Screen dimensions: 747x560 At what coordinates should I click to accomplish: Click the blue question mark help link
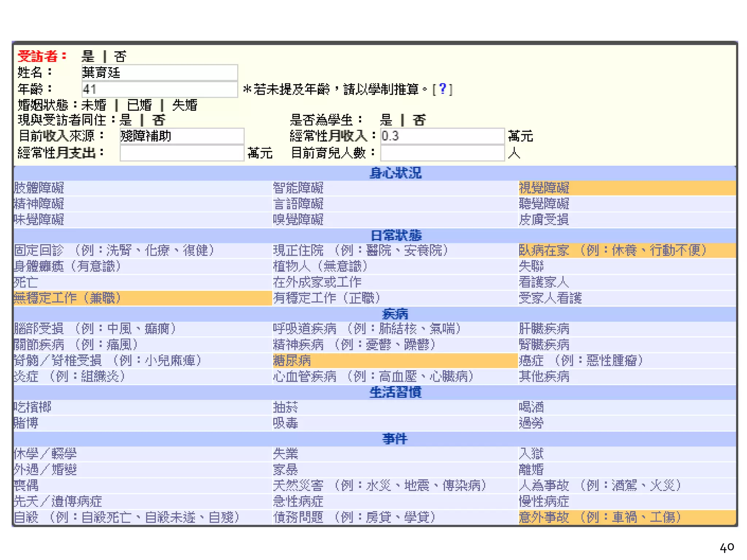click(442, 89)
